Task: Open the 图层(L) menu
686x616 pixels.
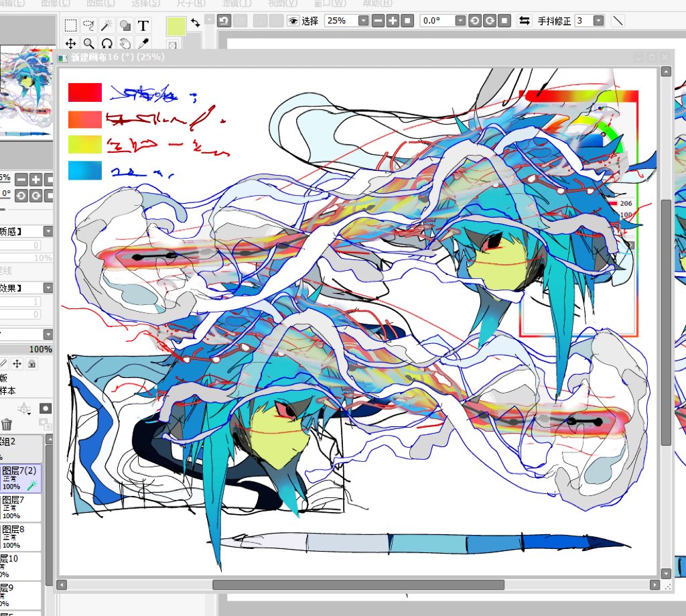Action: coord(100,3)
